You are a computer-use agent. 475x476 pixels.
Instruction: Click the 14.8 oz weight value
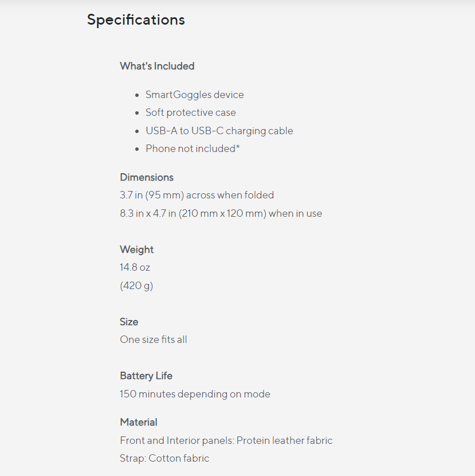click(135, 267)
